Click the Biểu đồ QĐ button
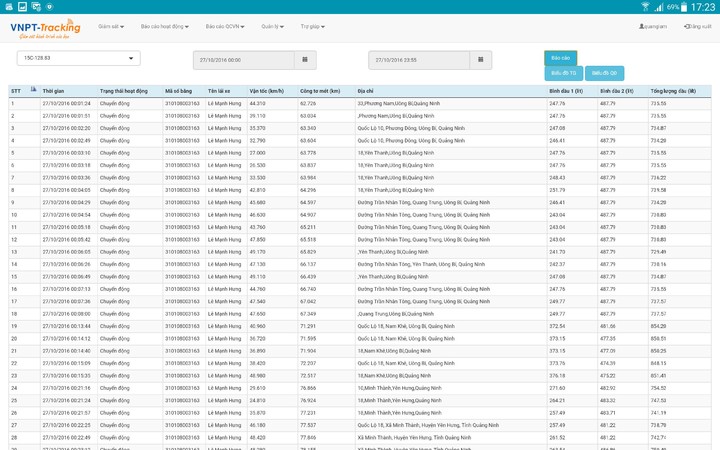The height and width of the screenshot is (450, 720). [x=604, y=73]
